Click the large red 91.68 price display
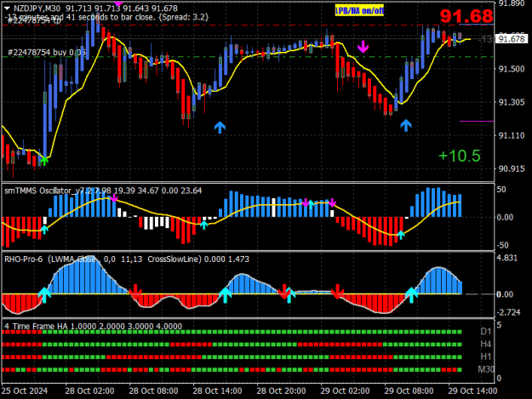Image resolution: width=532 pixels, height=399 pixels. pos(466,16)
